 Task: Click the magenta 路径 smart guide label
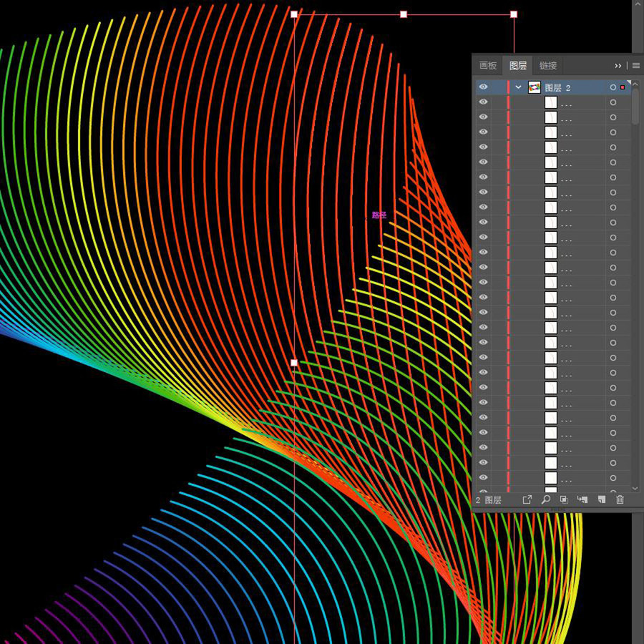click(379, 215)
